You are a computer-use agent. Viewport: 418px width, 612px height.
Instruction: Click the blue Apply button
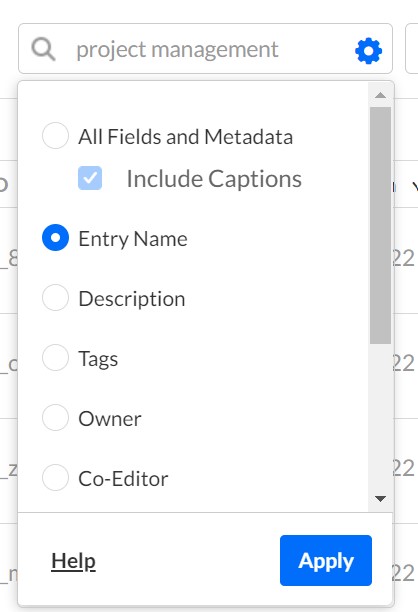326,560
